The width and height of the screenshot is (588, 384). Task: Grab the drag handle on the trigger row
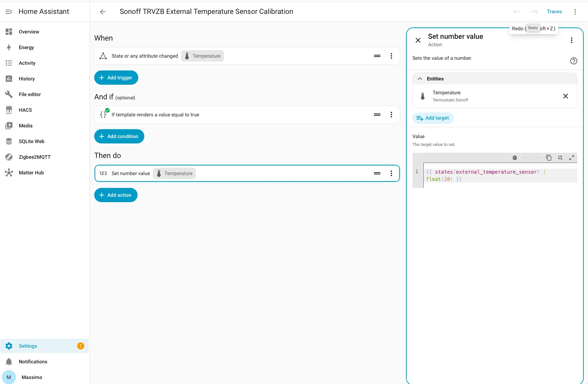(377, 56)
